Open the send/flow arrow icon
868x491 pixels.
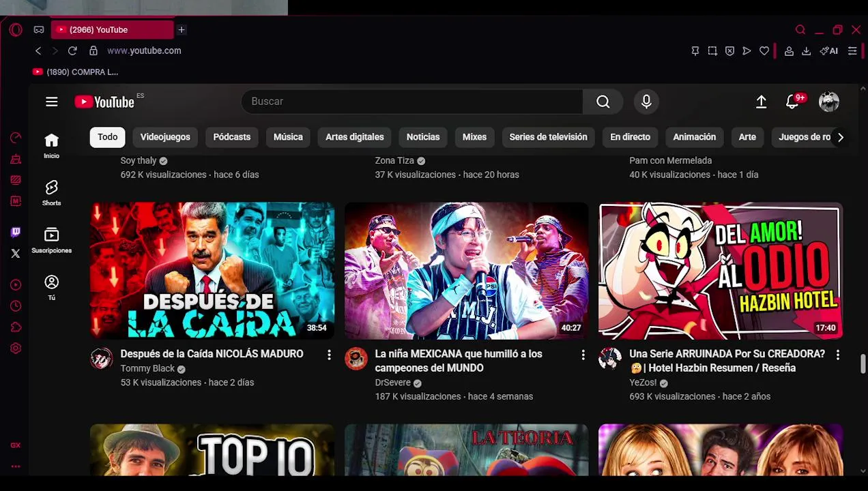coord(747,51)
